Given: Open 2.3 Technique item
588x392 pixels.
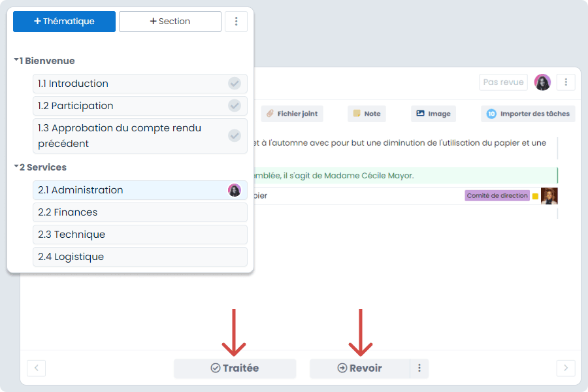Looking at the screenshot, I should pyautogui.click(x=140, y=235).
